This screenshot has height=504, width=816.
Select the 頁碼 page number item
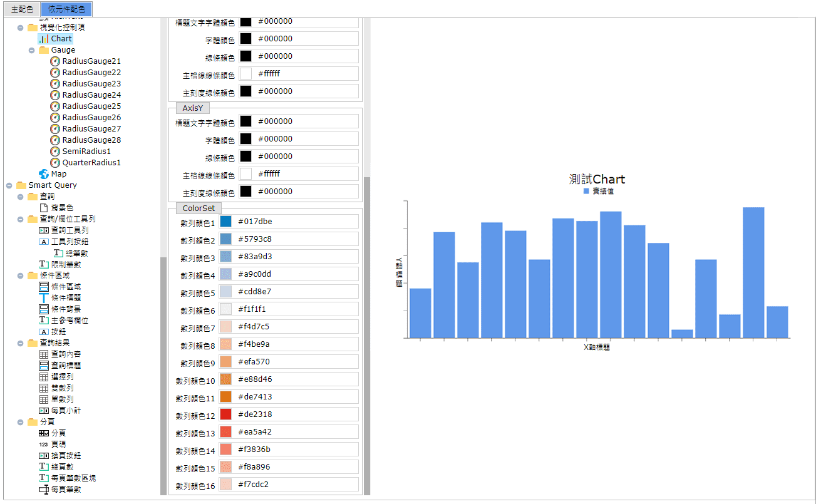58,444
